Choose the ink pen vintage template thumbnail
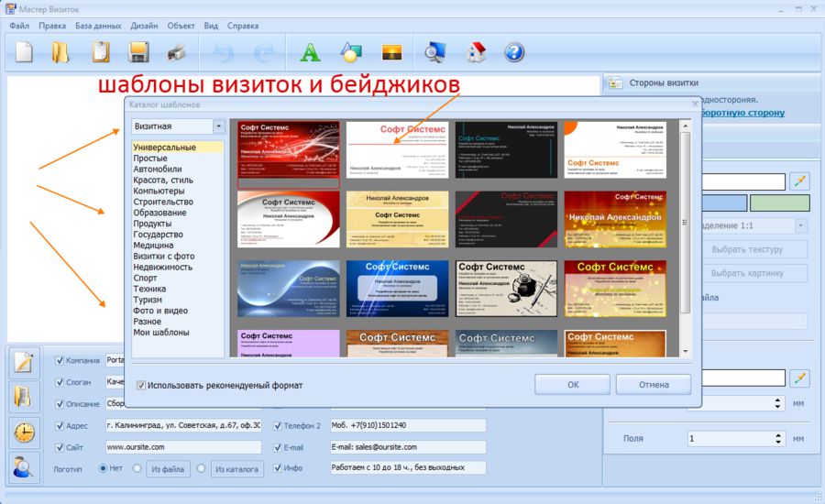Screen dimensions: 825x504 pos(506,289)
